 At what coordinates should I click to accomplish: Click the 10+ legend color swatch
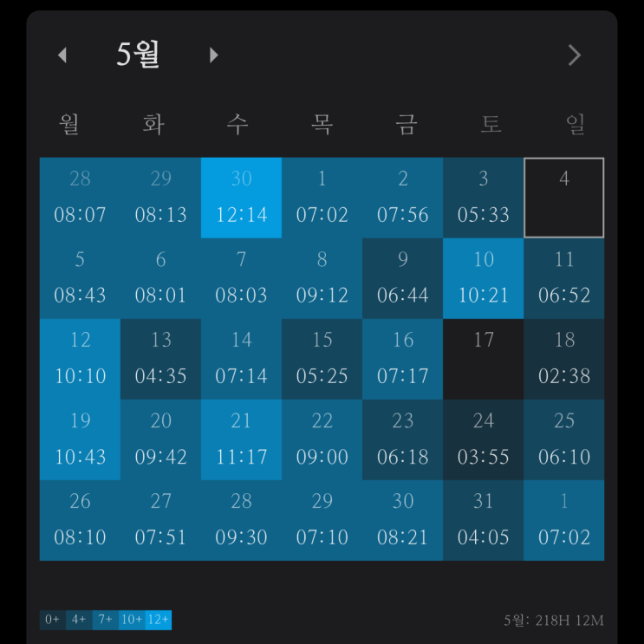(x=132, y=620)
